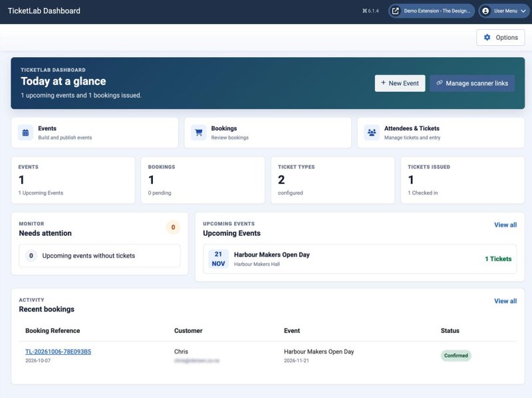Click the Needs attention orange 0 badge
This screenshot has height=398, width=532.
point(173,227)
